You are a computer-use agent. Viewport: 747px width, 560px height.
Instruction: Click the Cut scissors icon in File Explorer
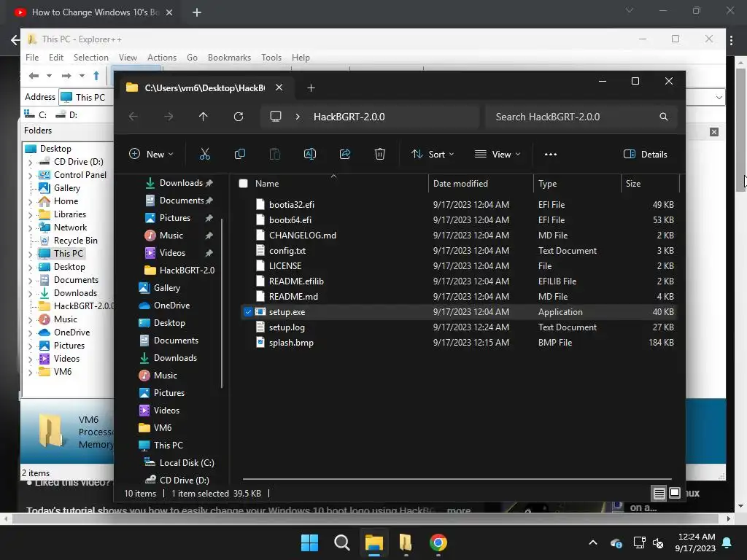pyautogui.click(x=204, y=154)
